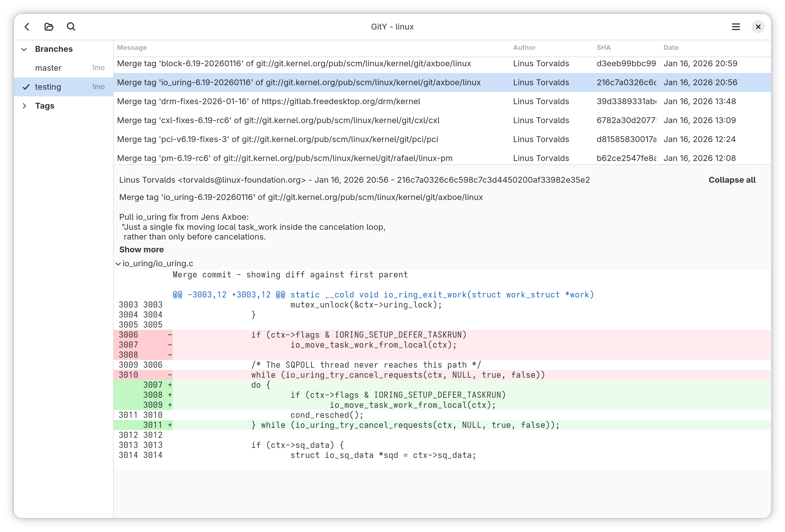
Task: Go back using the back arrow
Action: point(27,27)
